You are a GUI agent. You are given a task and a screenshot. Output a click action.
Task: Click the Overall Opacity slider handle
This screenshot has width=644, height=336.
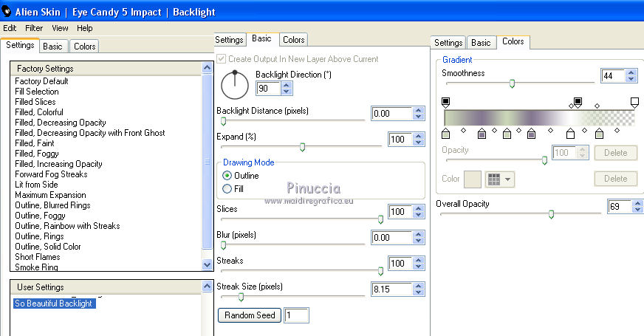tap(551, 214)
